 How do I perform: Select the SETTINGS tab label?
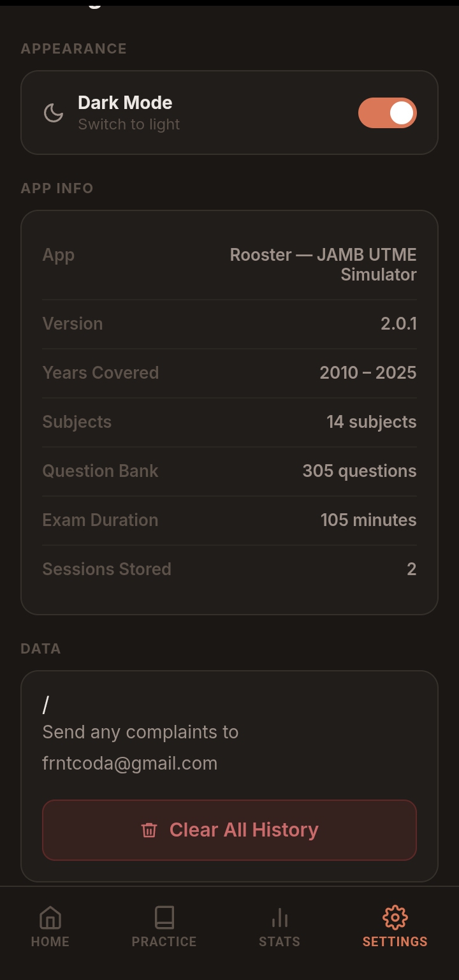[395, 942]
